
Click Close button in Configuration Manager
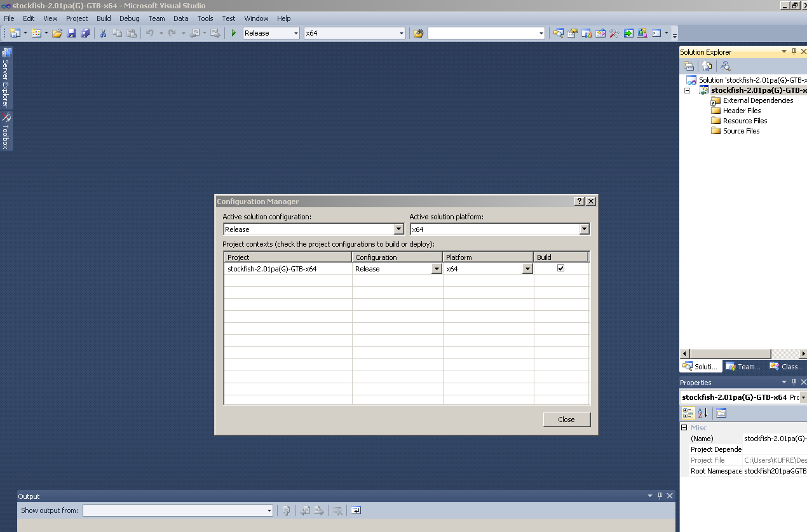click(567, 419)
